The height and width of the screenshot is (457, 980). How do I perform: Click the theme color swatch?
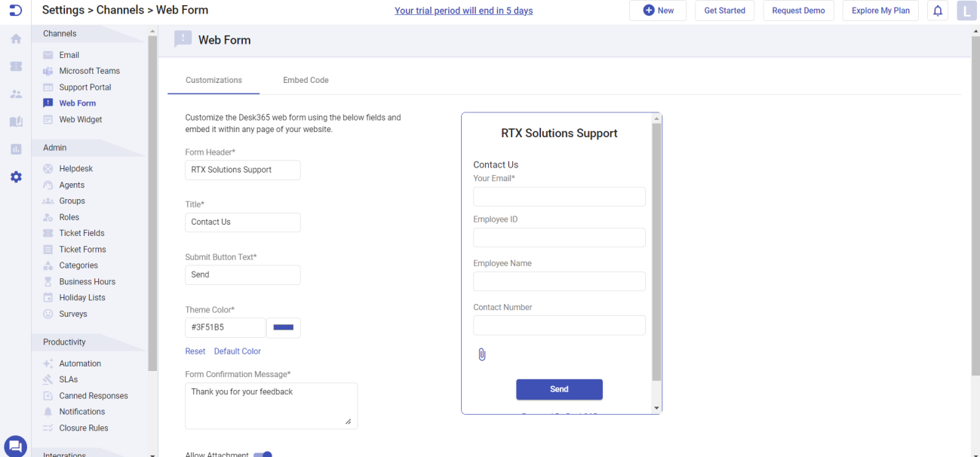tap(283, 327)
